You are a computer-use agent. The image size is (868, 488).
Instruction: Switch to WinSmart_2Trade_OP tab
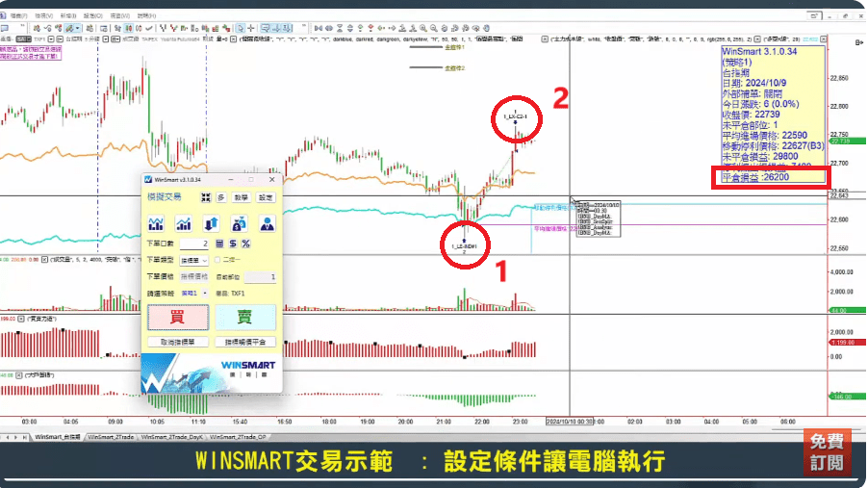[x=238, y=437]
